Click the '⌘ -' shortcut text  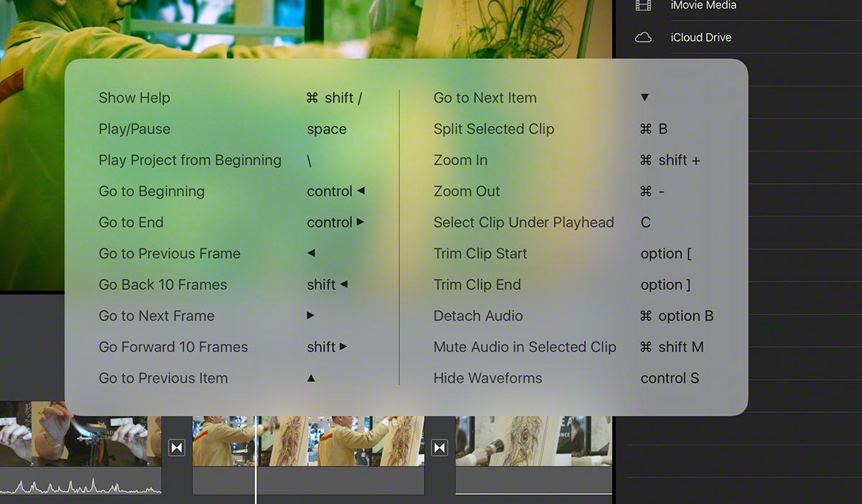pos(652,192)
